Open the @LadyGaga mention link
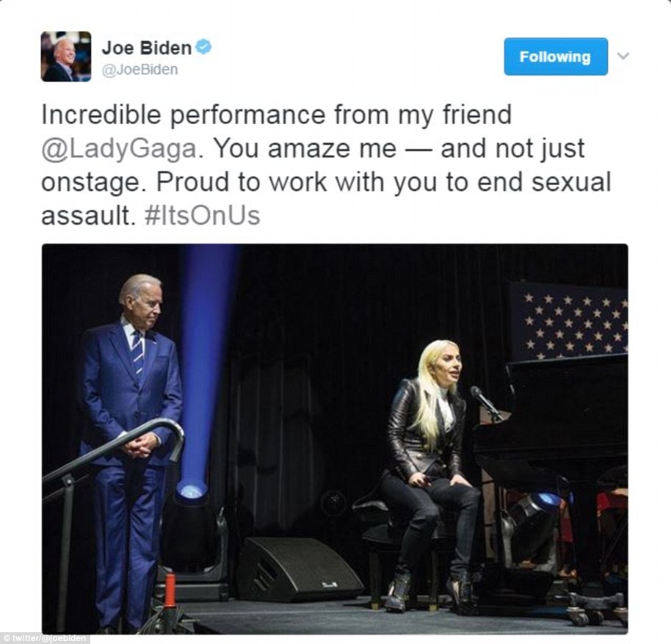 tap(119, 149)
